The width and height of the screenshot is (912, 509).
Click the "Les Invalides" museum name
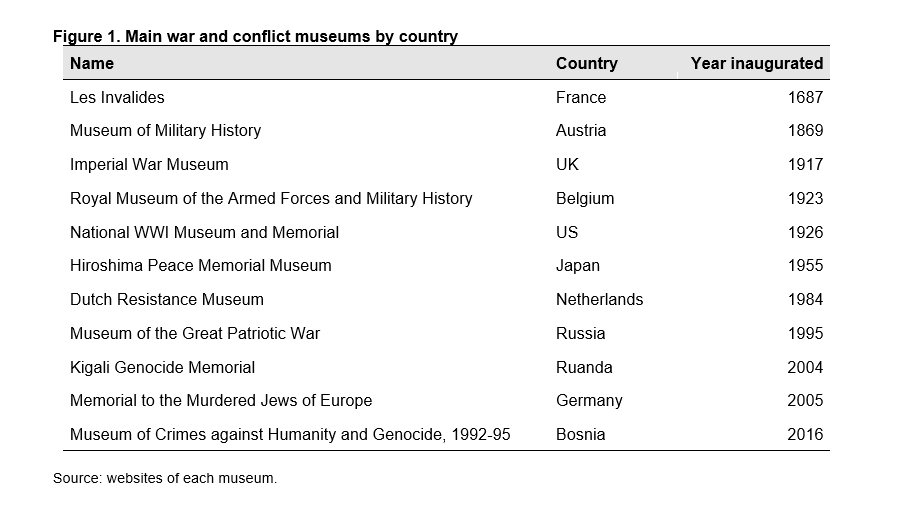coord(117,97)
